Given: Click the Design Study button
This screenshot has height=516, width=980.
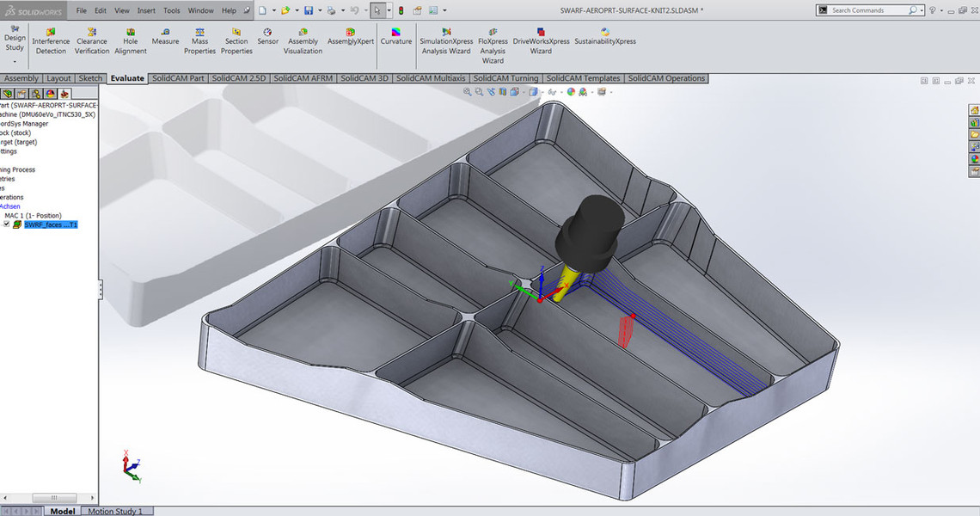Looking at the screenshot, I should pyautogui.click(x=15, y=39).
